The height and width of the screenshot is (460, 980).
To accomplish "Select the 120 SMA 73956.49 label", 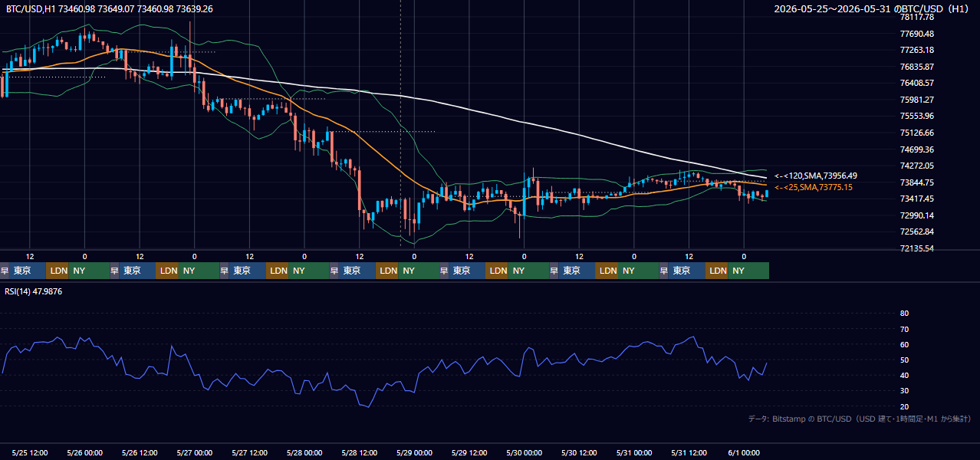I will coord(816,176).
